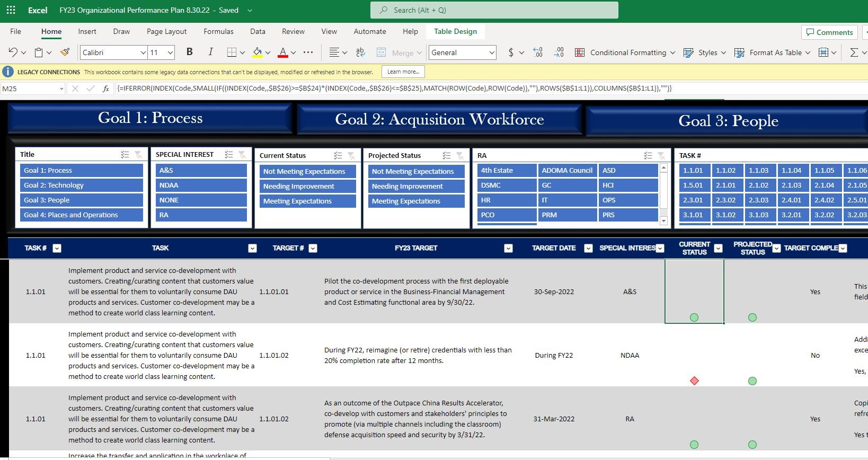Screen dimensions: 868x460
Task: Apply the red Font Color
Action: [283, 52]
